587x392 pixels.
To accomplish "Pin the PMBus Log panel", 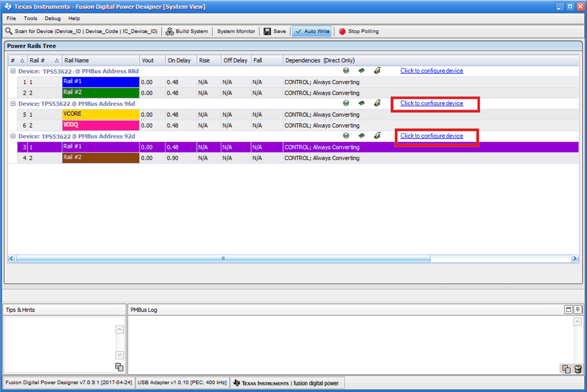I will (578, 310).
